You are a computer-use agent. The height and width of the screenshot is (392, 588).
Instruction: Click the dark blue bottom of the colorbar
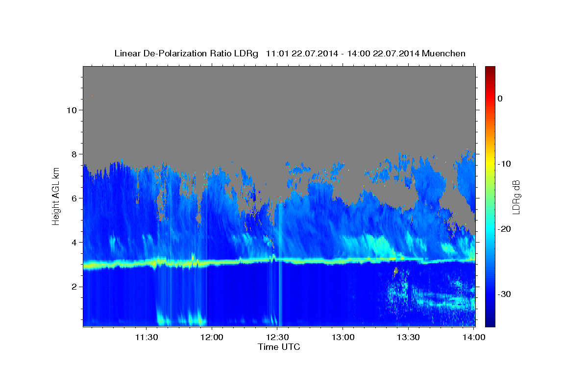click(x=490, y=321)
